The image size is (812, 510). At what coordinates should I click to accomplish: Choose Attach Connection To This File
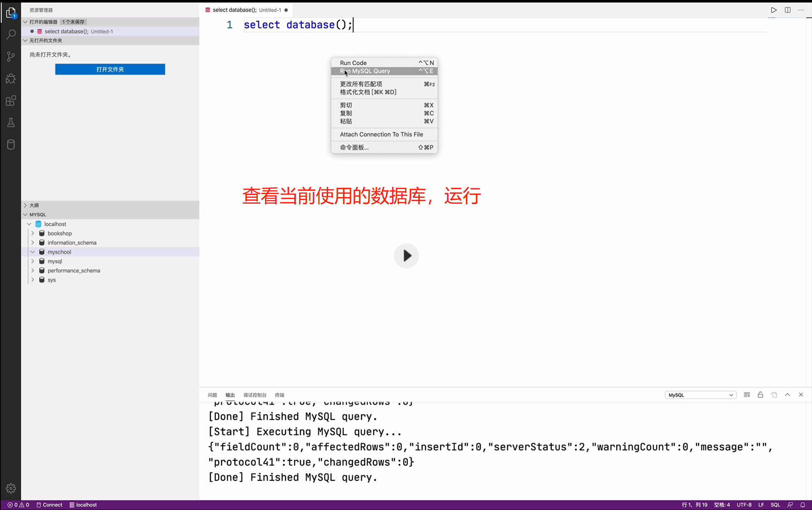coord(384,134)
